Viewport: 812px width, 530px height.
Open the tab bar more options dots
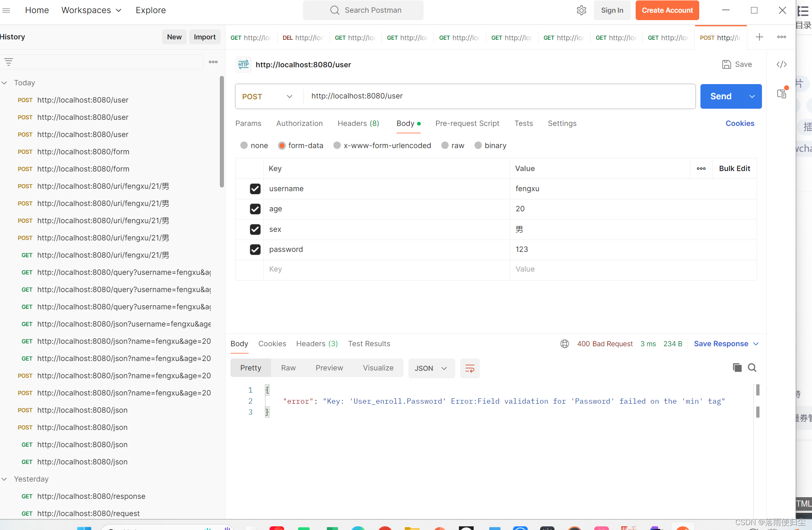tap(782, 37)
